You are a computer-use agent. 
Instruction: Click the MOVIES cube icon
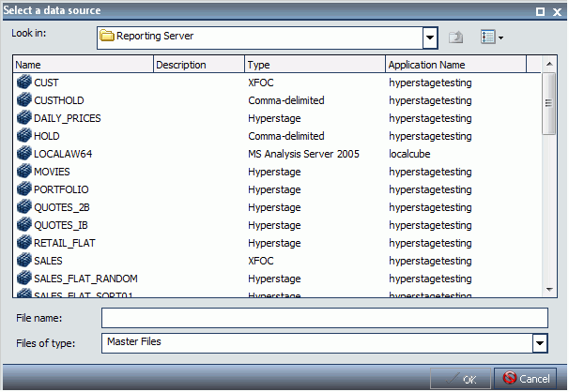tap(24, 171)
